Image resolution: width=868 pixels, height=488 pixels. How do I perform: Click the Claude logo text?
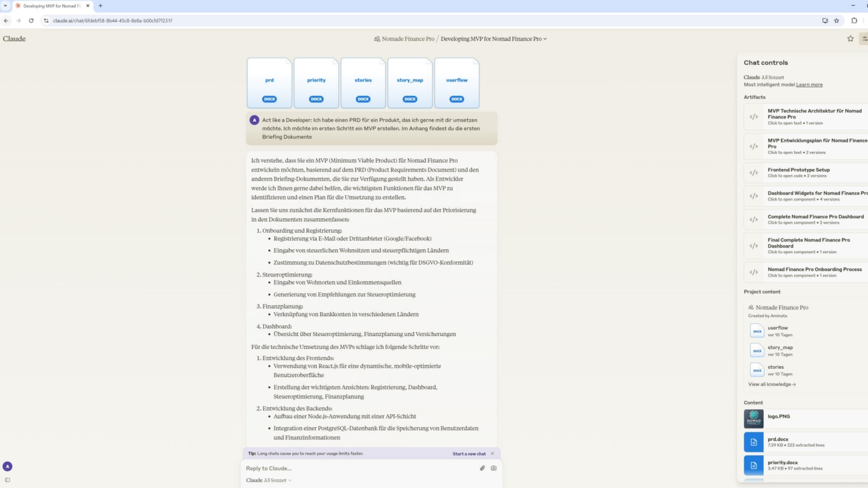[14, 38]
